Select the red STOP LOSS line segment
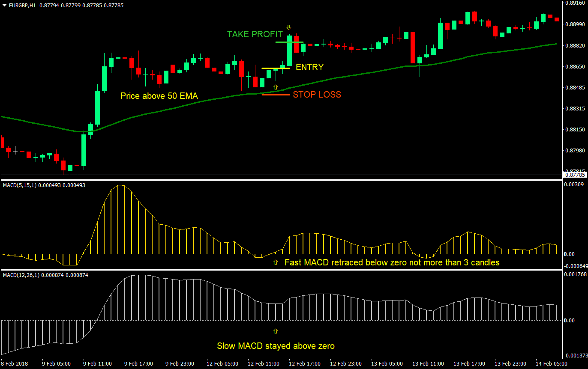 (x=274, y=94)
